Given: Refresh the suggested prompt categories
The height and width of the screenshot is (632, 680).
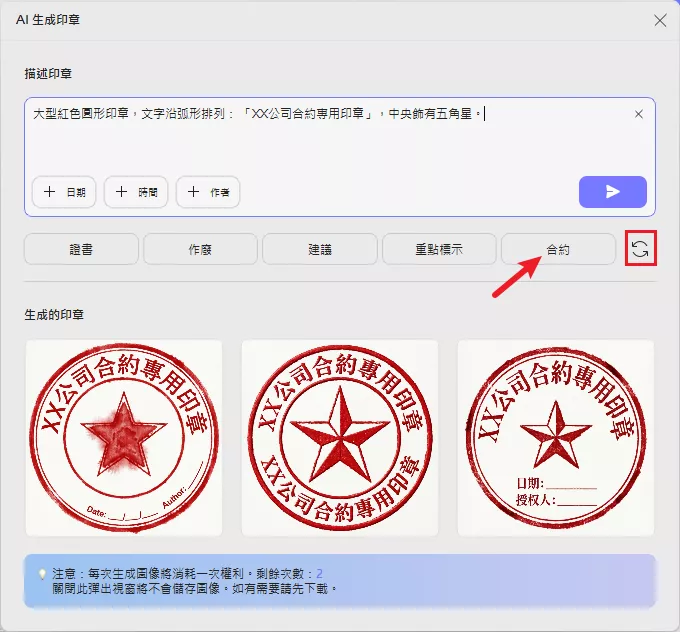Looking at the screenshot, I should click(640, 249).
